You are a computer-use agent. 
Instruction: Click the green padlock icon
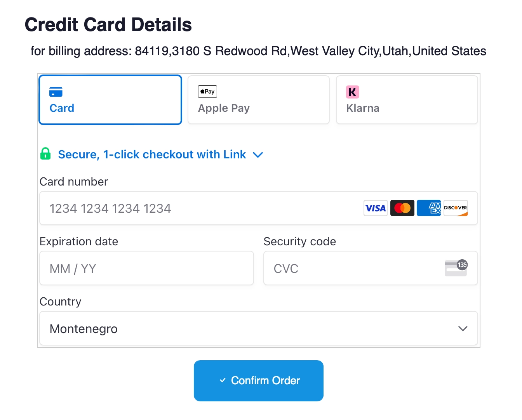click(45, 154)
